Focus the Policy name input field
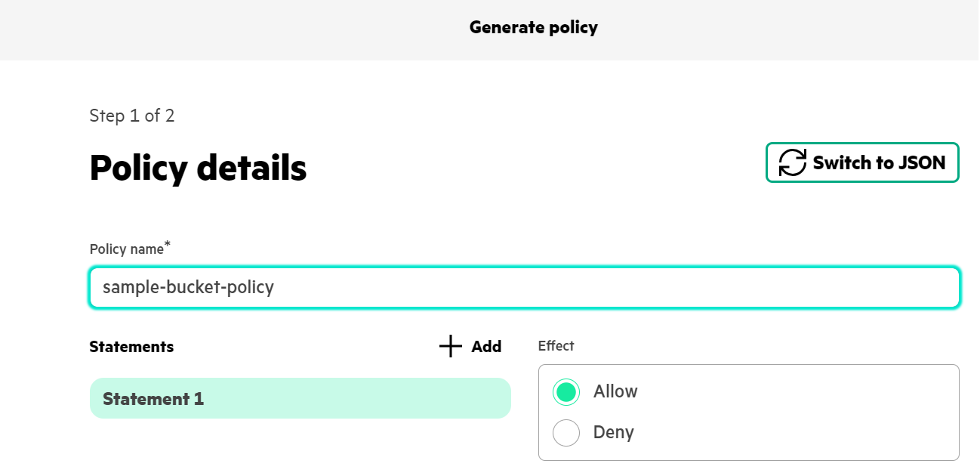The height and width of the screenshot is (476, 980). tap(524, 287)
